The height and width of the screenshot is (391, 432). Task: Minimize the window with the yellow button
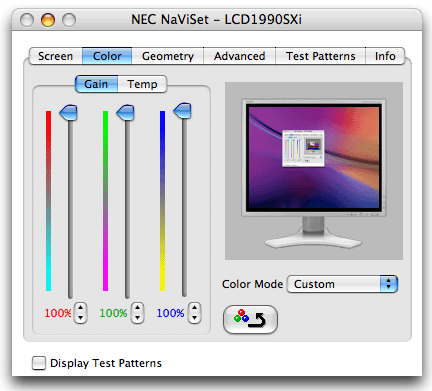(48, 20)
